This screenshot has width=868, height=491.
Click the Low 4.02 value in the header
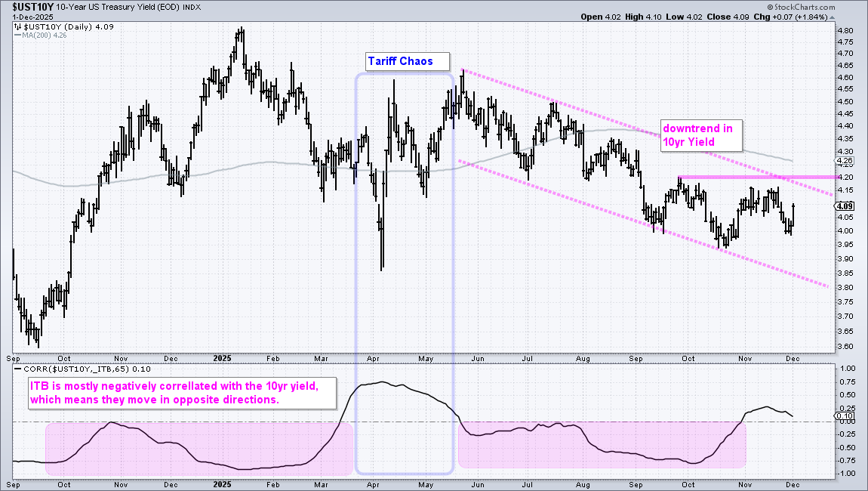tap(684, 17)
